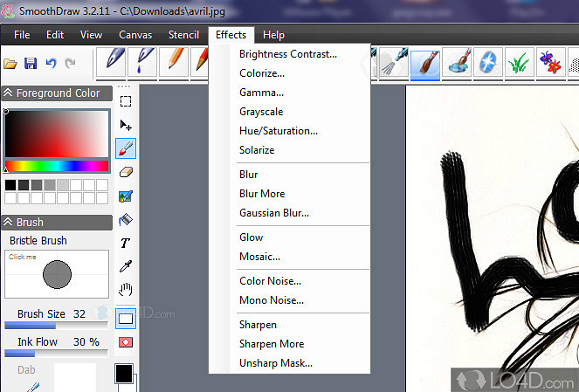Choose the landscape picture brush tool
This screenshot has height=392, width=579.
126,196
